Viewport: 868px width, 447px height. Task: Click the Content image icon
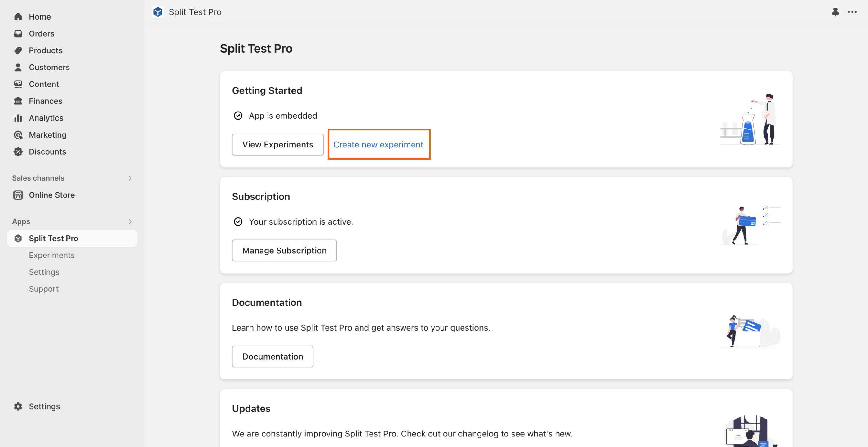pos(18,84)
